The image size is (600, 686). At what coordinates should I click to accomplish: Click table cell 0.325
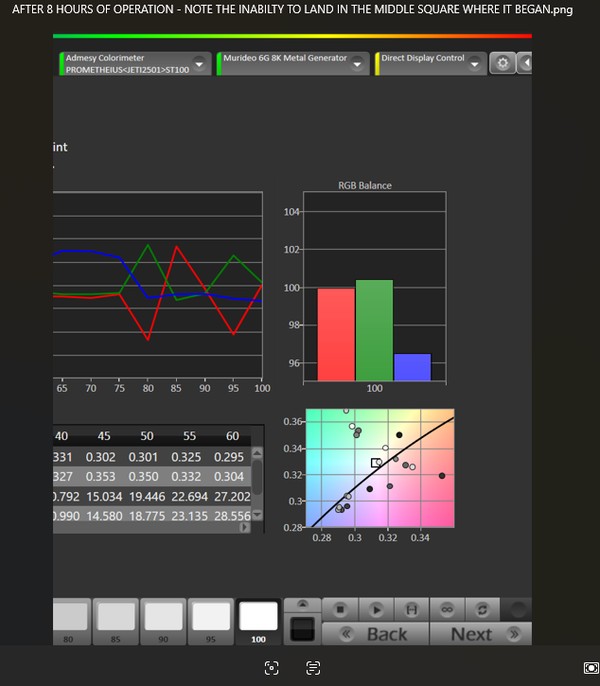(x=186, y=457)
